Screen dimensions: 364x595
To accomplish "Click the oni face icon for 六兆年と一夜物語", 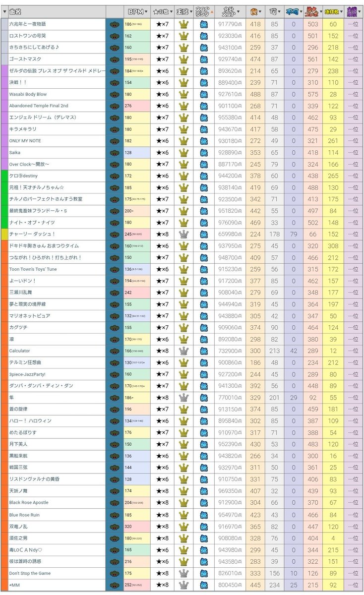I will pos(115,24).
